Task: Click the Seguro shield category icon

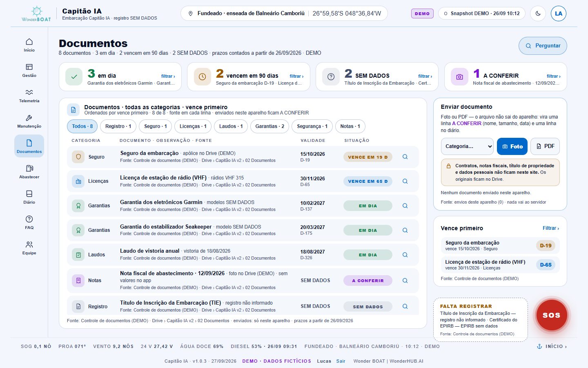Action: coord(78,157)
